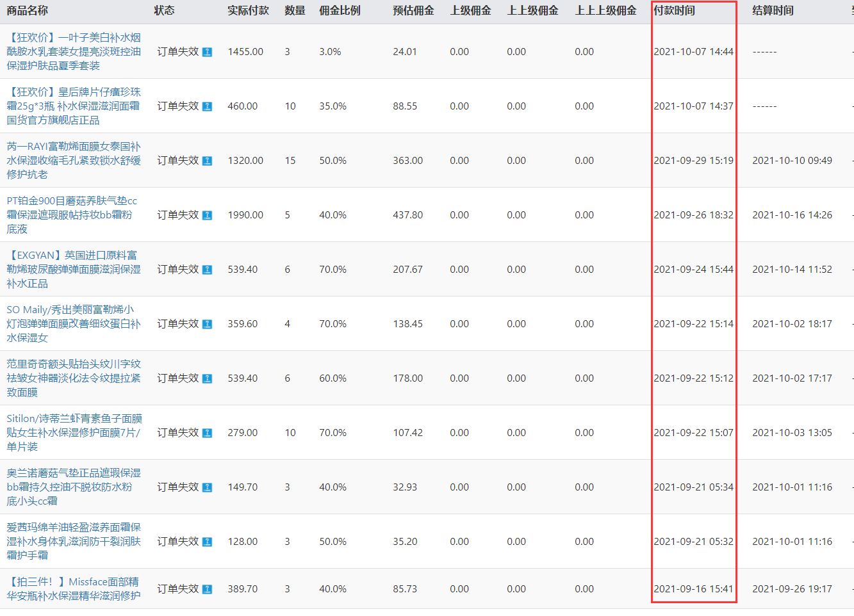Click the 实际付款 column header
The image size is (854, 616).
(249, 10)
